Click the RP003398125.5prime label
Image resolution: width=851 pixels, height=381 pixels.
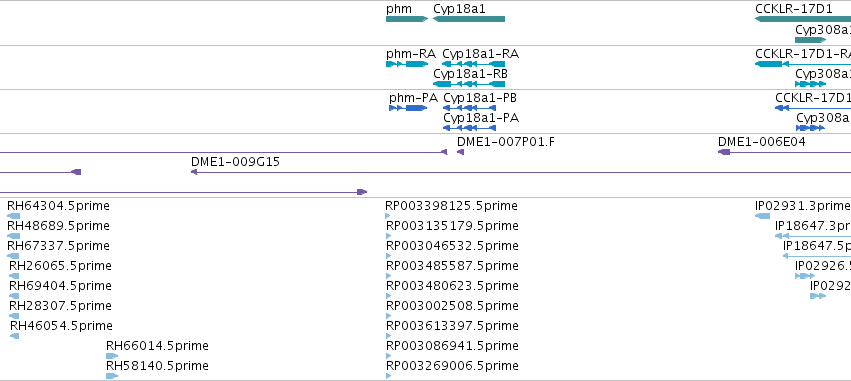(x=452, y=206)
